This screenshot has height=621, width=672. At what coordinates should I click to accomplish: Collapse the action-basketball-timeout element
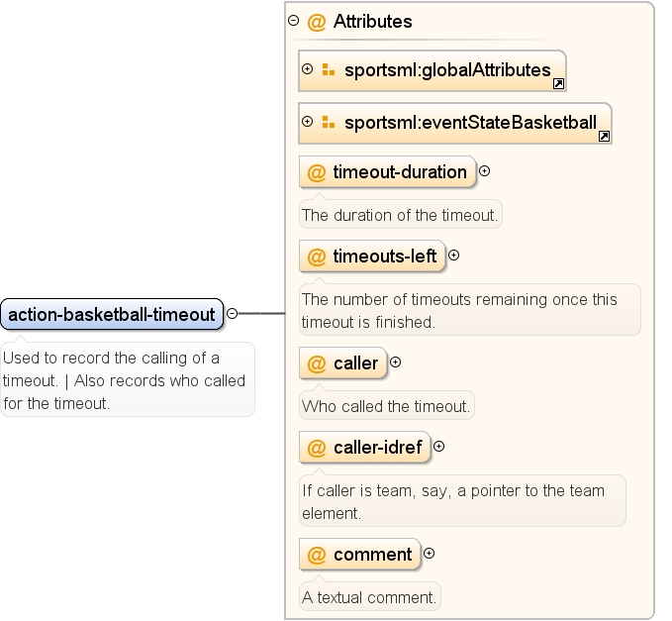point(232,314)
